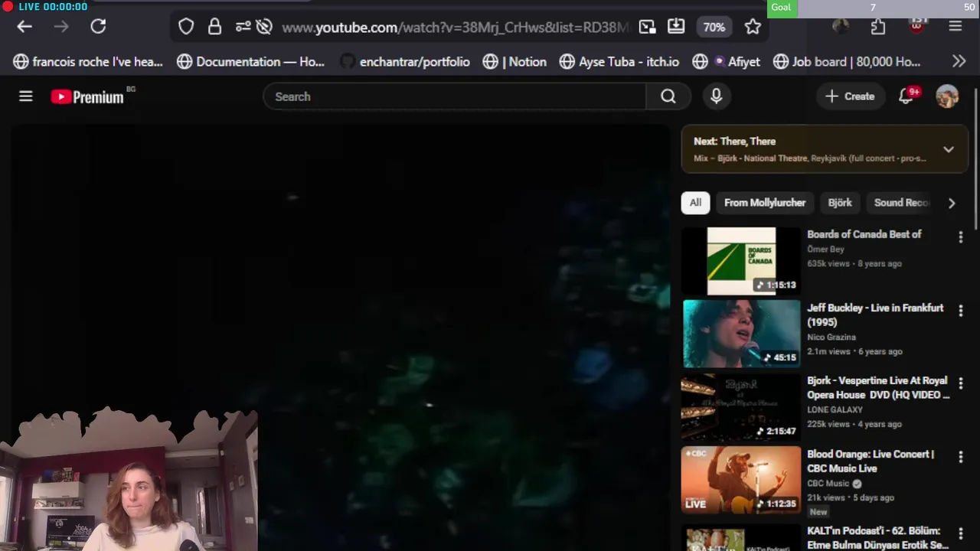Select the 'Björk' filter chip
The height and width of the screenshot is (551, 980).
click(x=840, y=203)
